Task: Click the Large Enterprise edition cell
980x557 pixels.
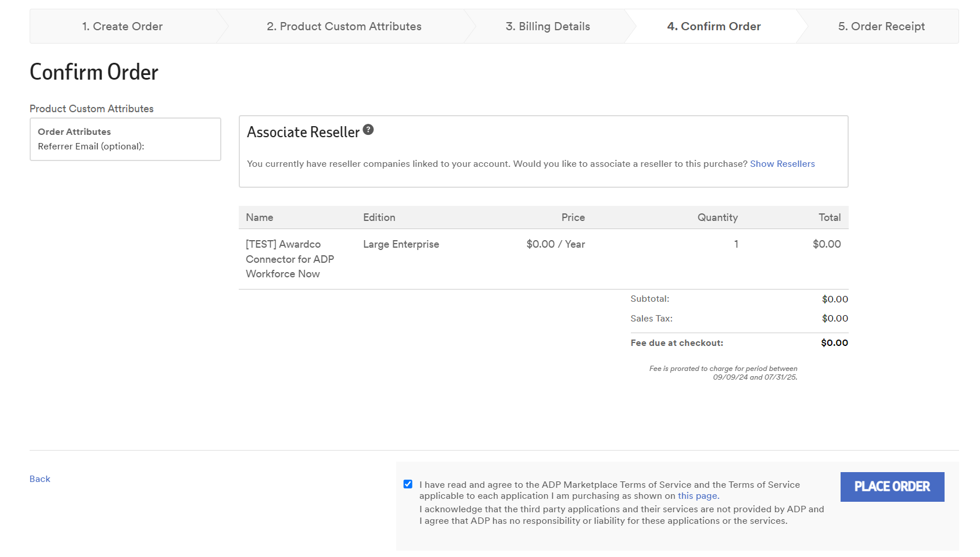Action: pos(401,245)
